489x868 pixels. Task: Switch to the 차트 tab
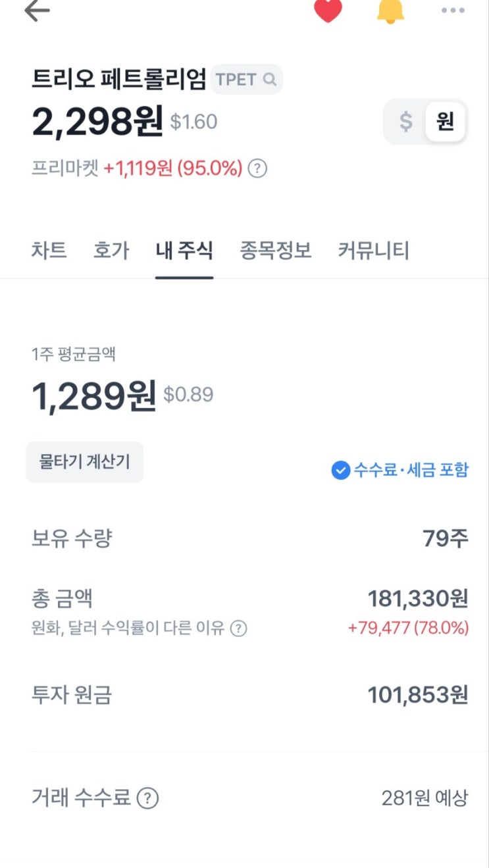click(x=49, y=251)
